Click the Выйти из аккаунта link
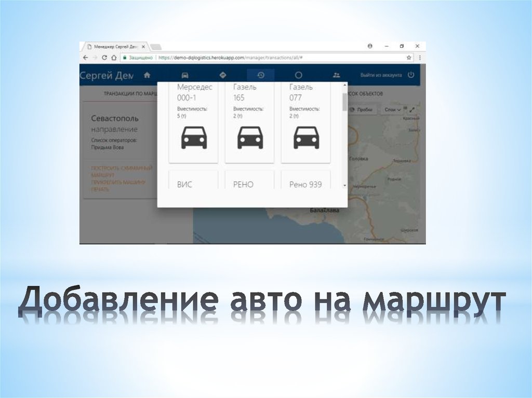 click(x=381, y=74)
